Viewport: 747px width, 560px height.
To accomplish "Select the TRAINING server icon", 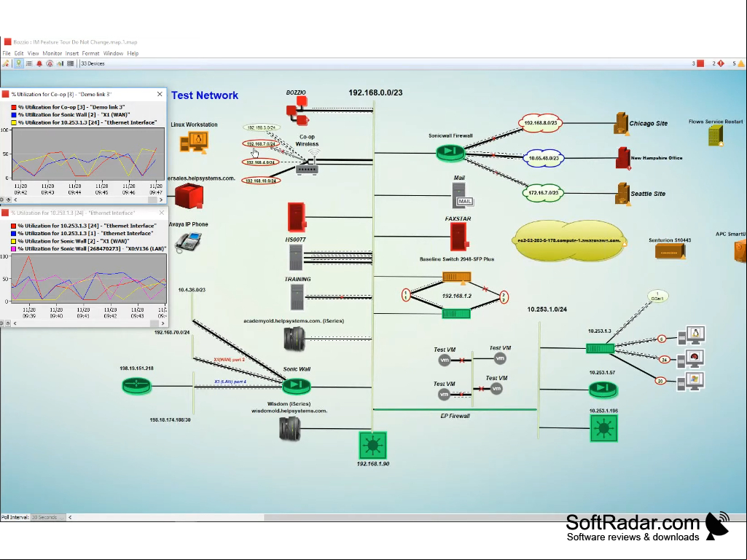I will click(297, 298).
